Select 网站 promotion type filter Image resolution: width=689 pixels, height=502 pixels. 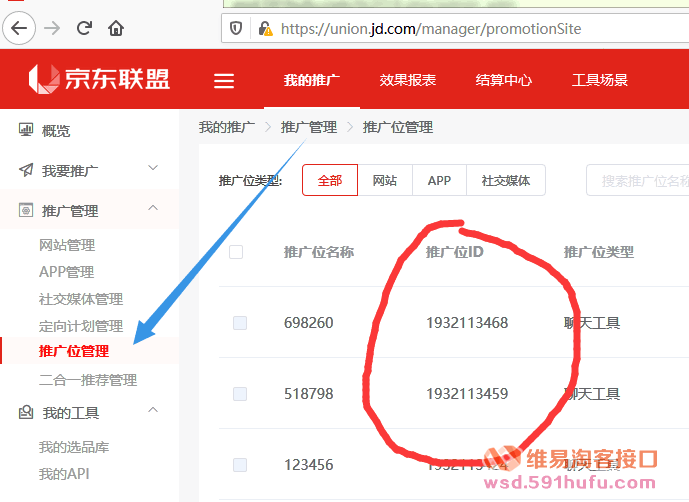click(385, 180)
